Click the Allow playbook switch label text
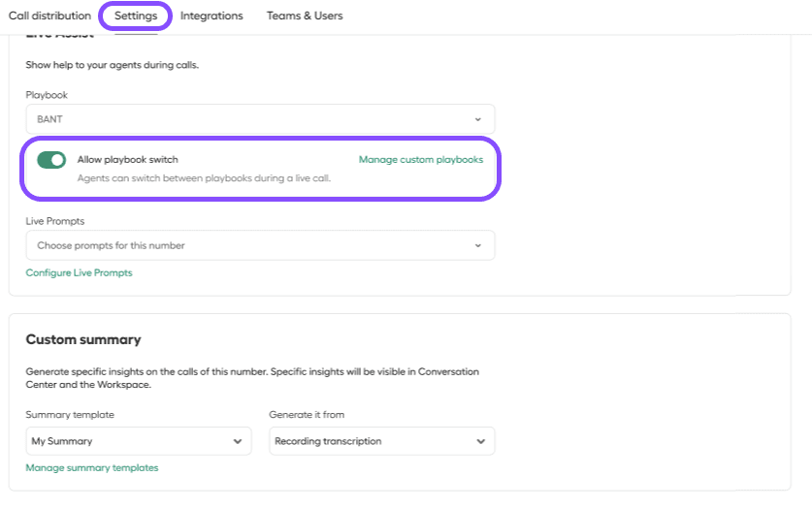 [x=127, y=159]
